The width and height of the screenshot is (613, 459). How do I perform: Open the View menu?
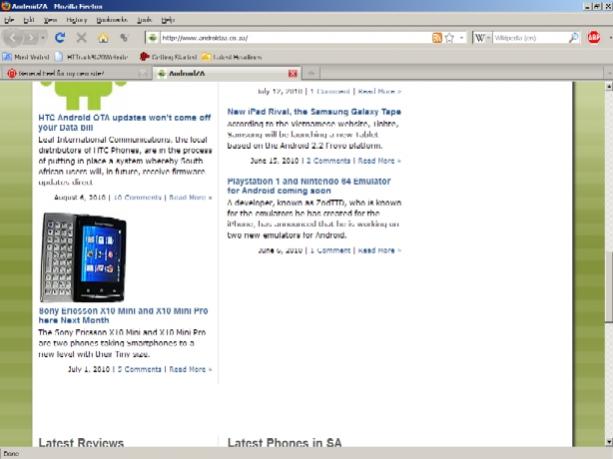[x=50, y=20]
